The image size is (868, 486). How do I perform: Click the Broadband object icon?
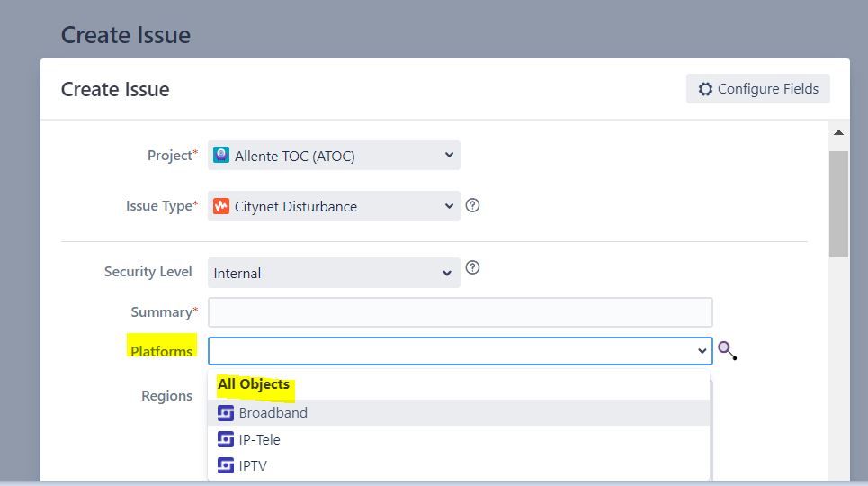[x=225, y=413]
